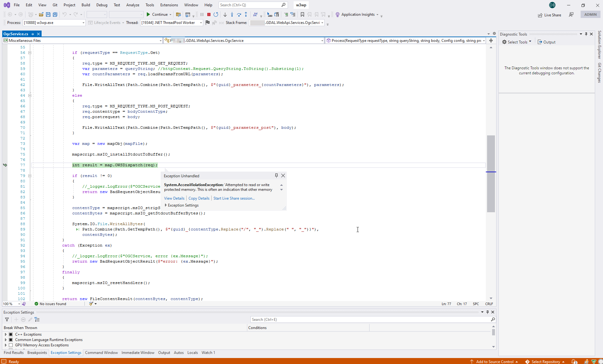Open the Miscellaneous Files project dropdown
The height and width of the screenshot is (364, 603).
pos(83,40)
